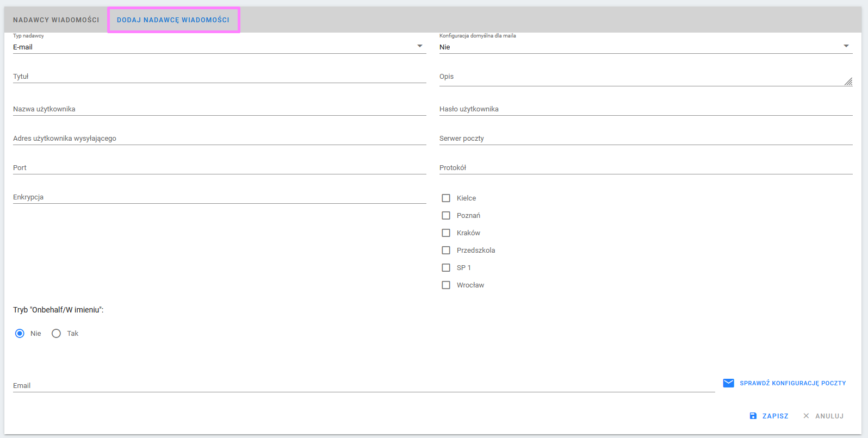
Task: Click into the Serwer poczty field
Action: click(645, 139)
